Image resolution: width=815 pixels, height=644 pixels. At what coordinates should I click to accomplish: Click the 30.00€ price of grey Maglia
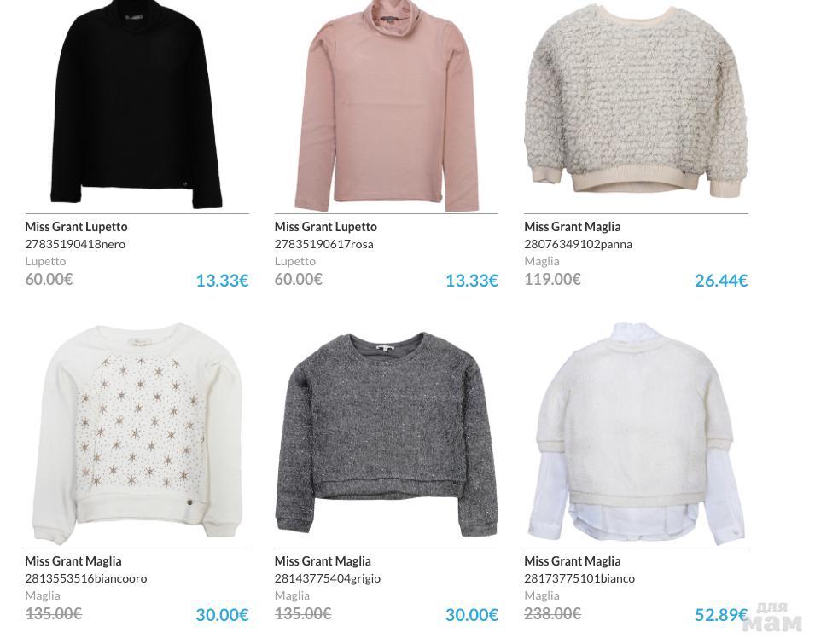pos(472,615)
